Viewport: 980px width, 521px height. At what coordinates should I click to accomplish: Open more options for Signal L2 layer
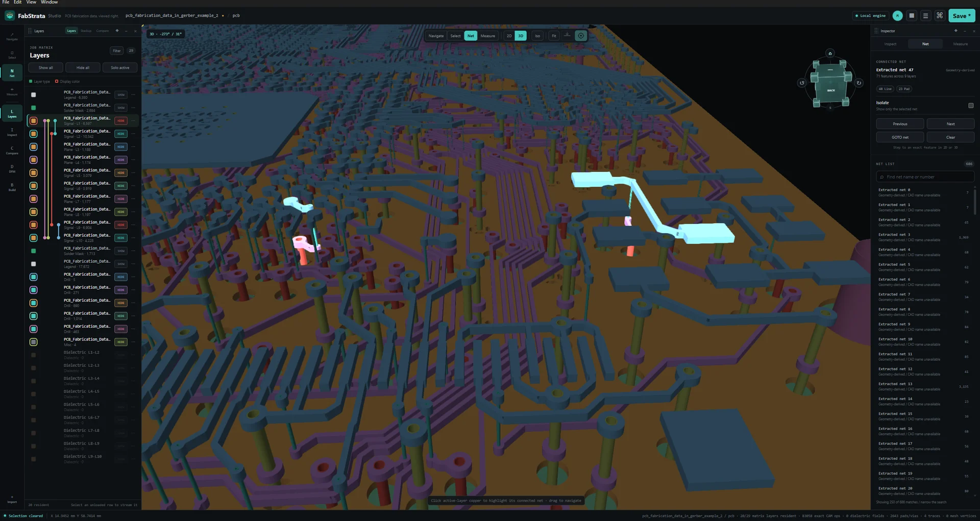[x=133, y=134]
